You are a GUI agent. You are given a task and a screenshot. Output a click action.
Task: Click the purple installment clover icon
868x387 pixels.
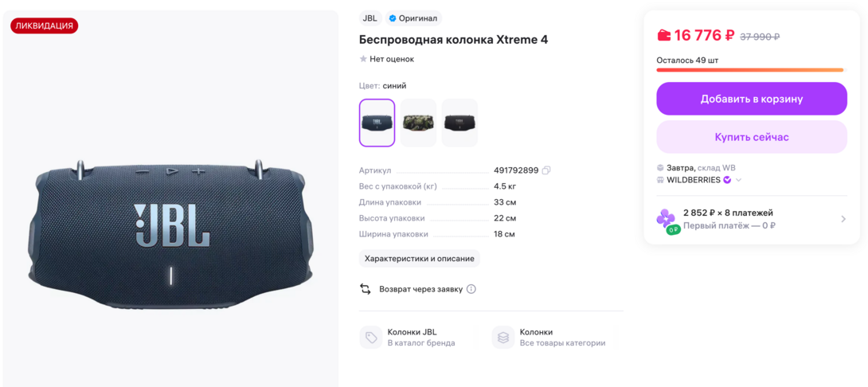(x=666, y=221)
